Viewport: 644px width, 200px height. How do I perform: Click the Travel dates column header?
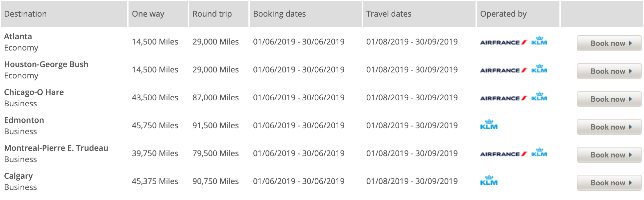pos(389,14)
